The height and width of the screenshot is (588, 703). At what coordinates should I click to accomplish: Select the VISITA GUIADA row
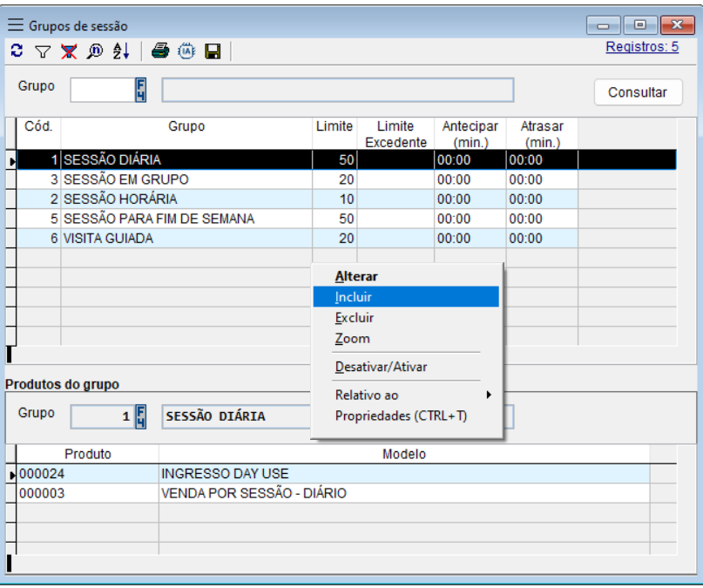click(108, 238)
